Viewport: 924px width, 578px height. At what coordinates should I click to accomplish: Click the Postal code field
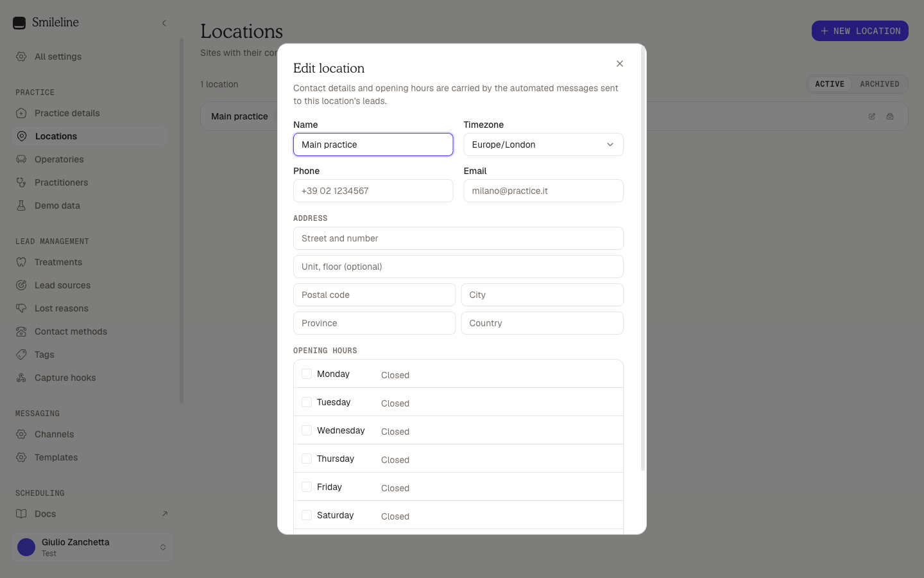pyautogui.click(x=375, y=295)
